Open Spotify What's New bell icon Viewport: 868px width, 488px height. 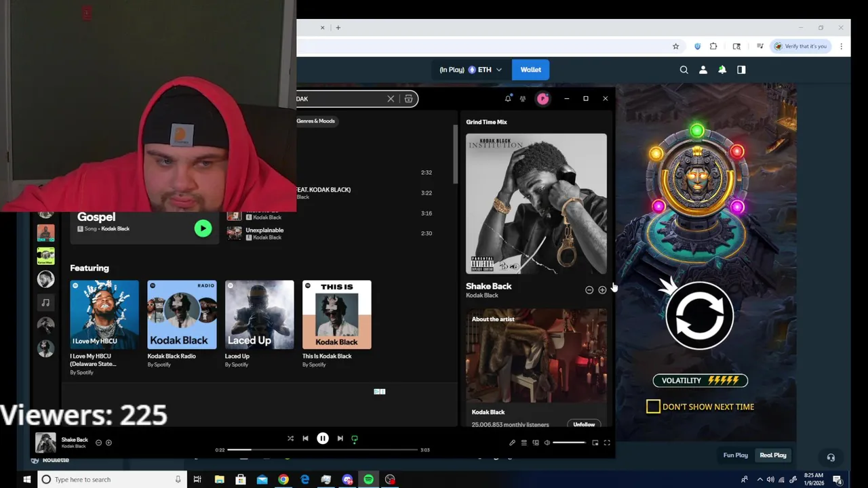pos(508,98)
